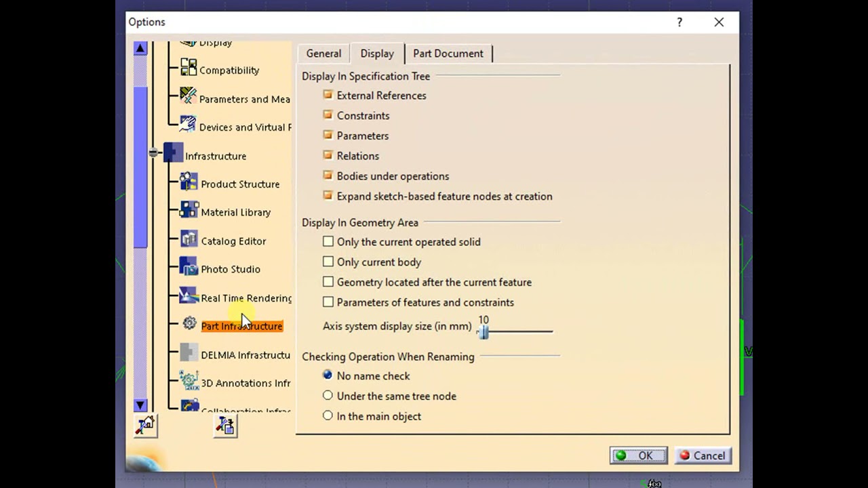The width and height of the screenshot is (868, 488).
Task: Select the No name check radio button
Action: point(328,375)
